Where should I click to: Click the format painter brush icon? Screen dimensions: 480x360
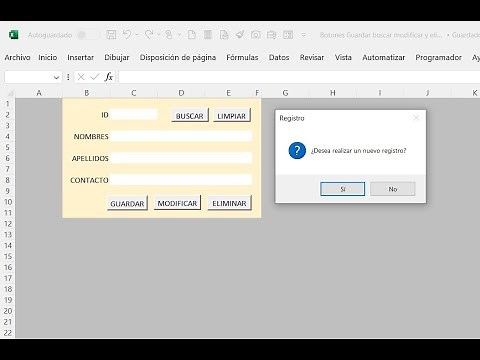click(240, 35)
